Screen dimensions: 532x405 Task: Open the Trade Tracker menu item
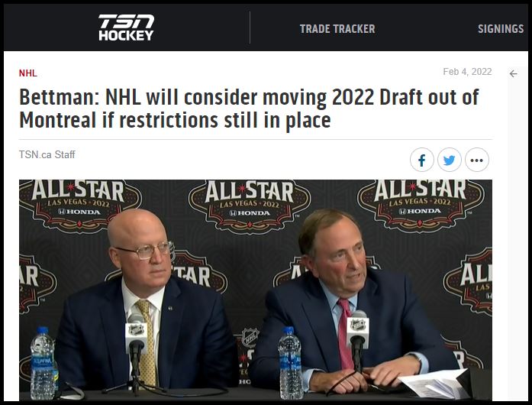[337, 29]
